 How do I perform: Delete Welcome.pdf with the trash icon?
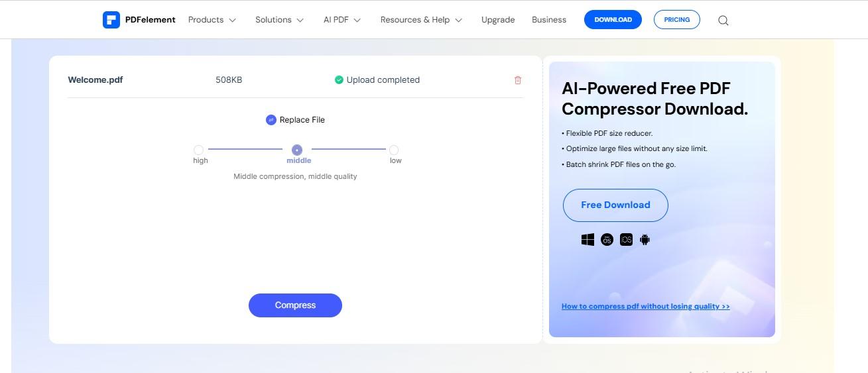point(518,80)
